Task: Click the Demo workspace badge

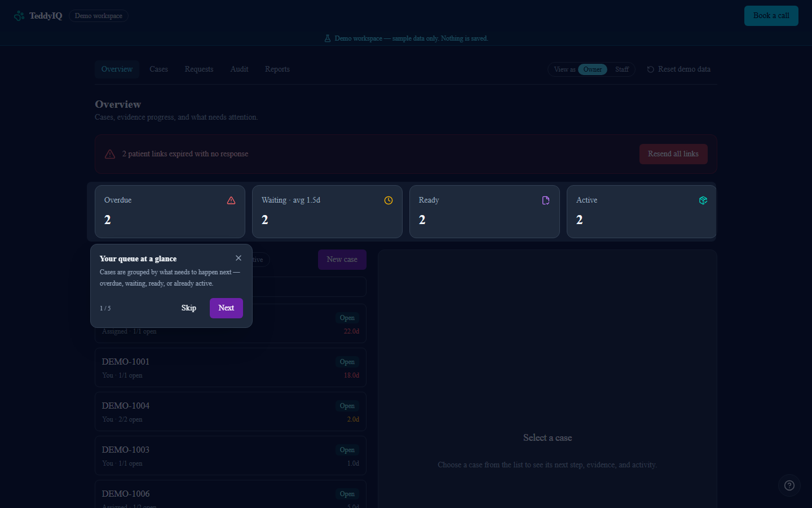Action: click(99, 16)
